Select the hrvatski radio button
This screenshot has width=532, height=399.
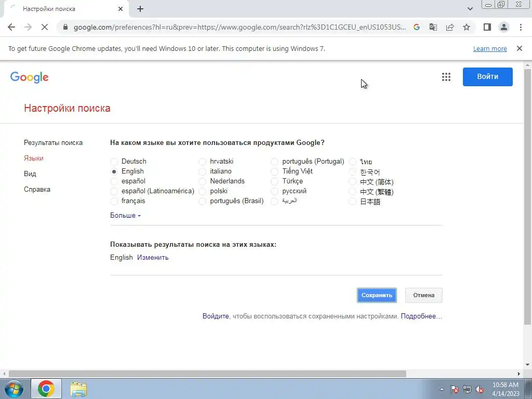click(x=202, y=162)
